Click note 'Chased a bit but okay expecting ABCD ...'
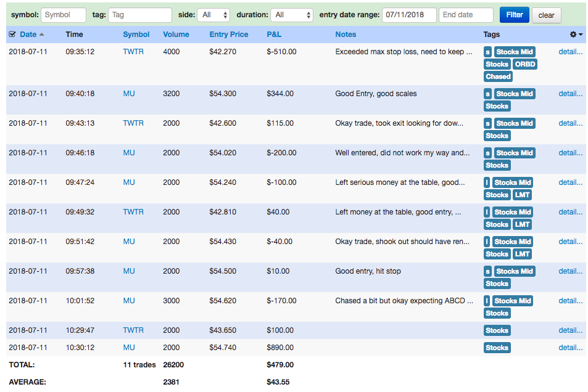The image size is (588, 392). pyautogui.click(x=404, y=301)
